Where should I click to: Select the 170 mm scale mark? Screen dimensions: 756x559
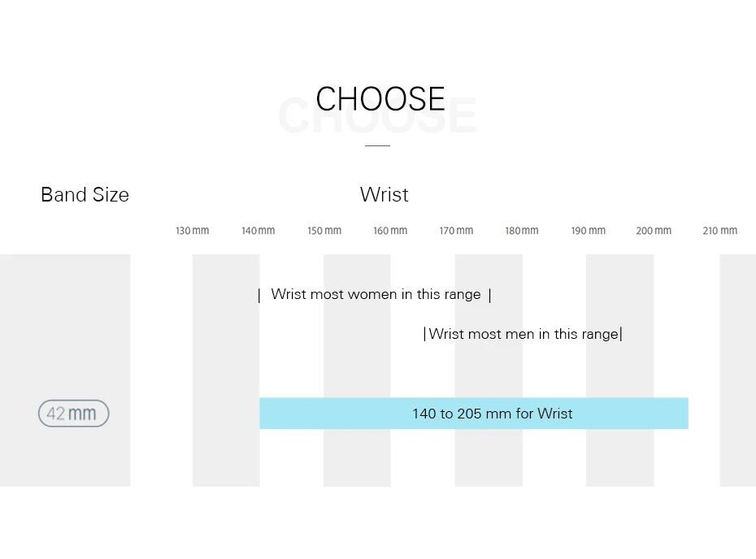456,231
